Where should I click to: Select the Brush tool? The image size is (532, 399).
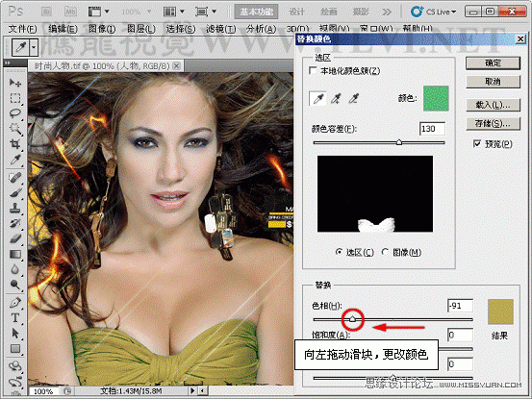15,192
